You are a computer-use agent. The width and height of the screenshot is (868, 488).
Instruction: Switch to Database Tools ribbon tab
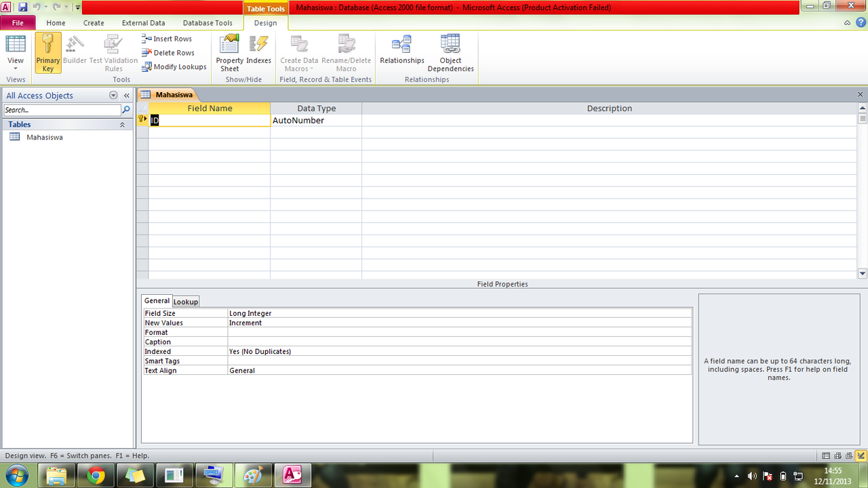208,22
